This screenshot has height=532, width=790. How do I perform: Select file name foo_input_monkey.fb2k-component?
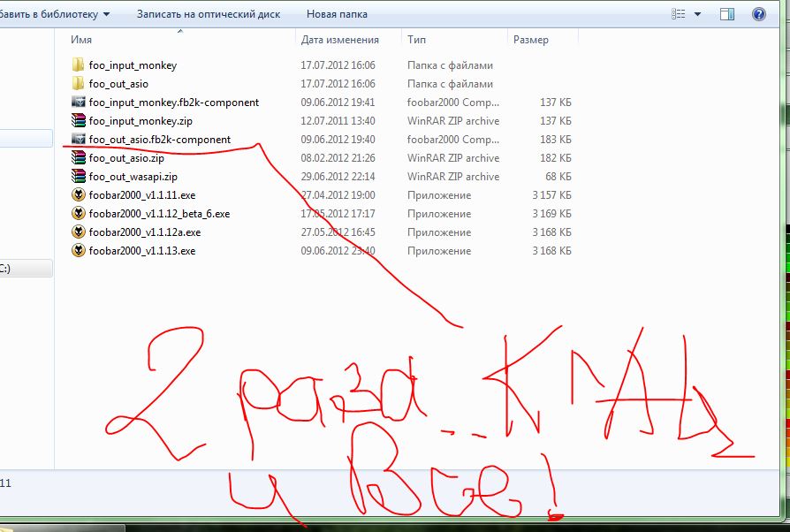pyautogui.click(x=174, y=103)
